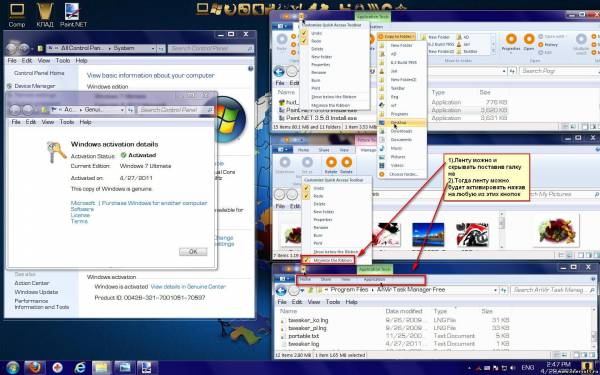600x375 pixels.
Task: Open the Paint.NET desktop shortcut
Action: click(73, 15)
